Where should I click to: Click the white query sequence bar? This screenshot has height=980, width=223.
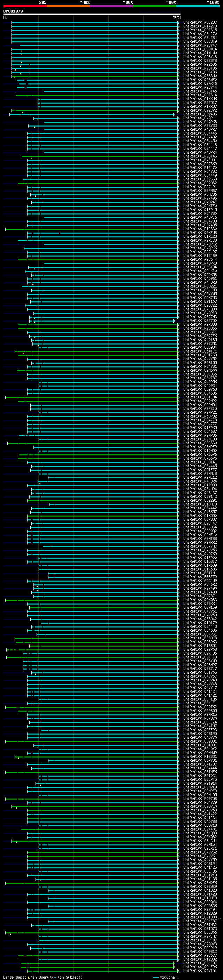point(92,15)
